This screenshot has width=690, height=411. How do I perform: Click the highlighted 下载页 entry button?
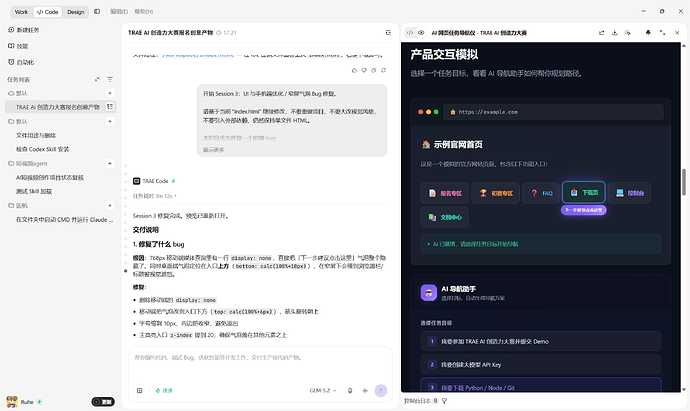coord(584,192)
